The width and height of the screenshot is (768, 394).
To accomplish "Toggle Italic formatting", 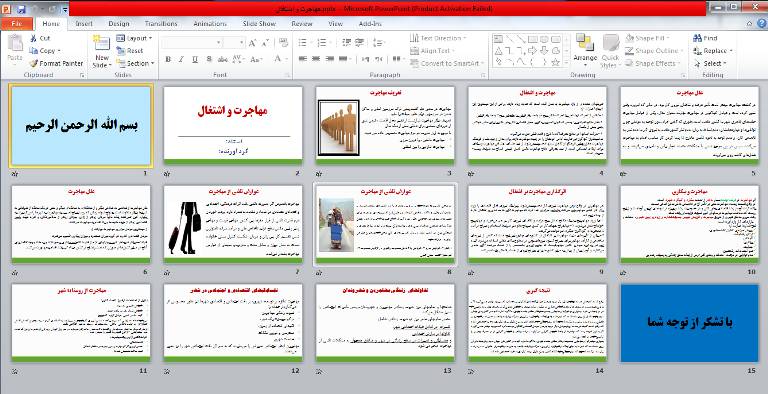I will [181, 59].
